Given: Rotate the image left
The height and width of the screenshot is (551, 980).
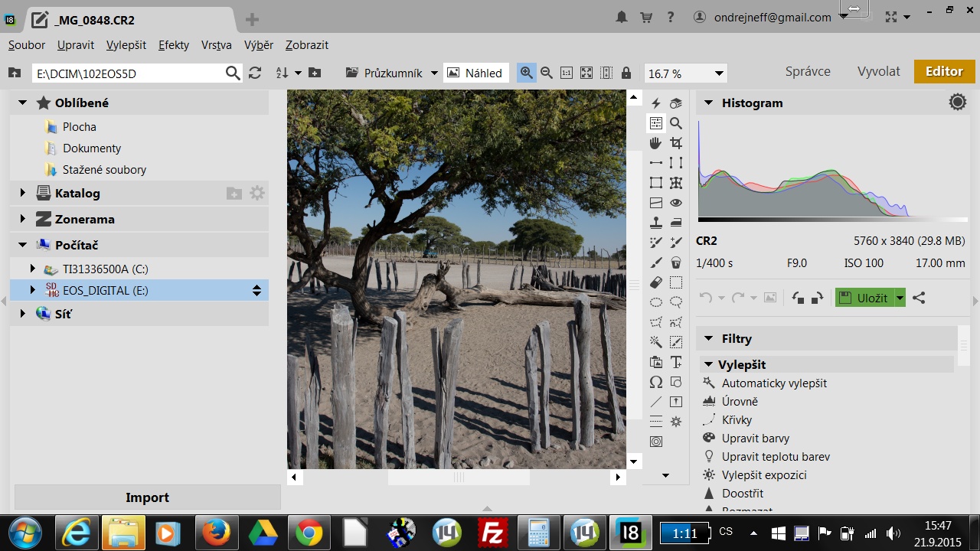Looking at the screenshot, I should pyautogui.click(x=798, y=298).
